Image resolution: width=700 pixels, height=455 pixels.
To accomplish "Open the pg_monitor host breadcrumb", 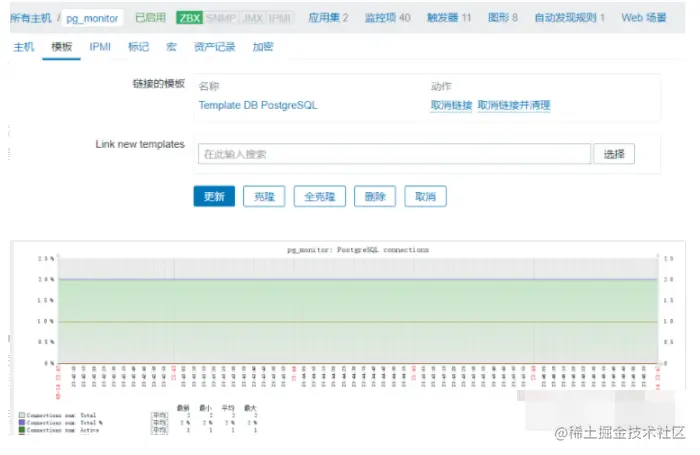I will click(92, 18).
